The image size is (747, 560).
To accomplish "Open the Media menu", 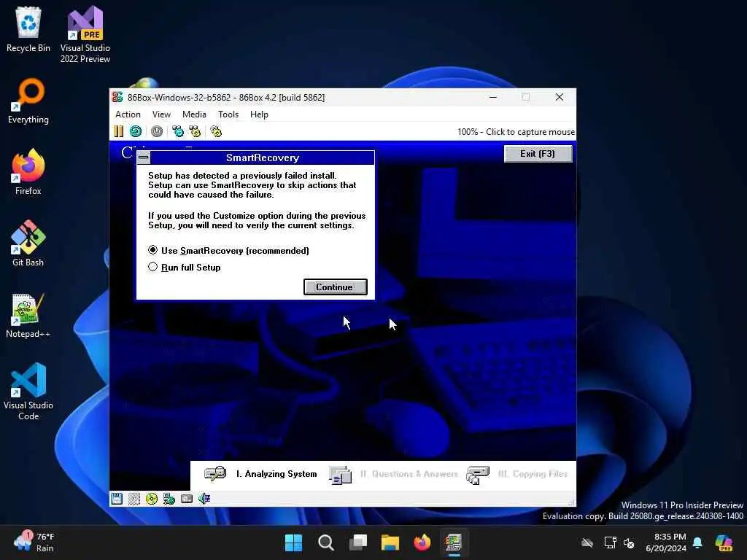I will click(194, 114).
